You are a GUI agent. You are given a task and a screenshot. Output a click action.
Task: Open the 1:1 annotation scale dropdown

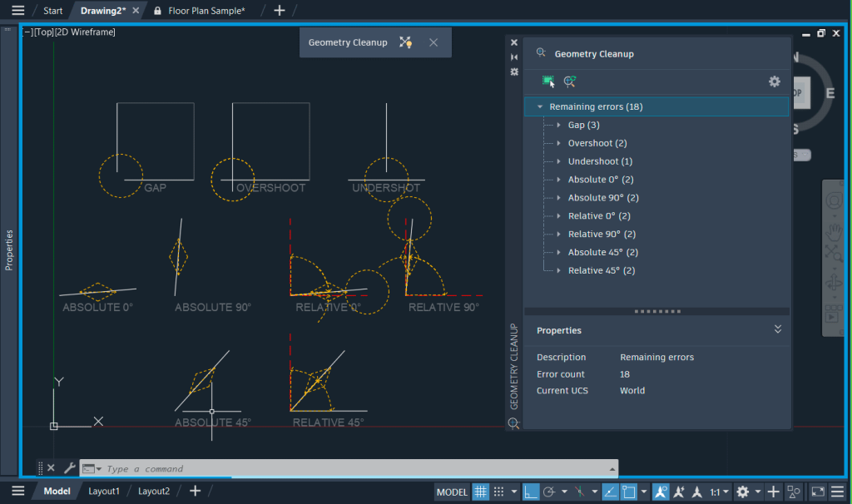(x=721, y=492)
